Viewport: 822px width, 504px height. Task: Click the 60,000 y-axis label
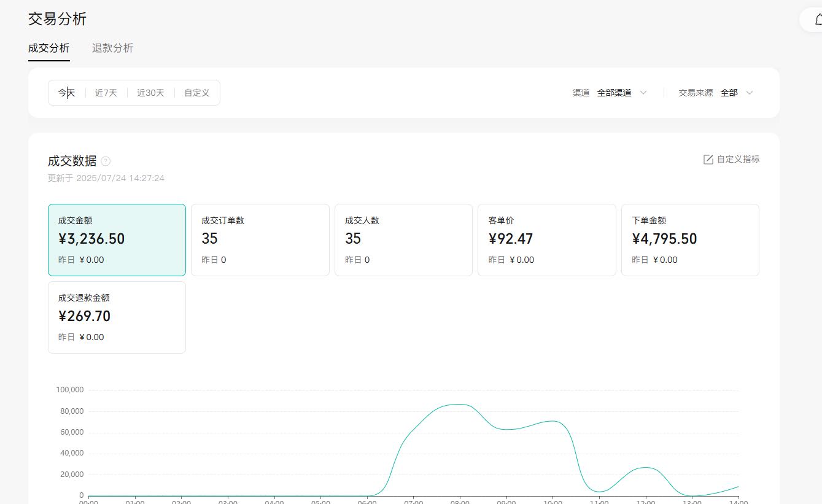tap(71, 432)
